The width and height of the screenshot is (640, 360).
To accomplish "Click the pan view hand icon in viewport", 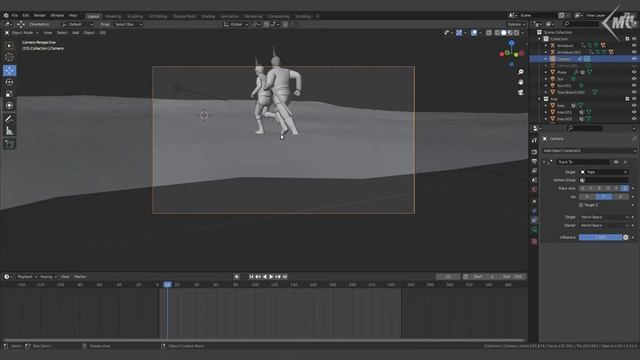I will coord(521,82).
